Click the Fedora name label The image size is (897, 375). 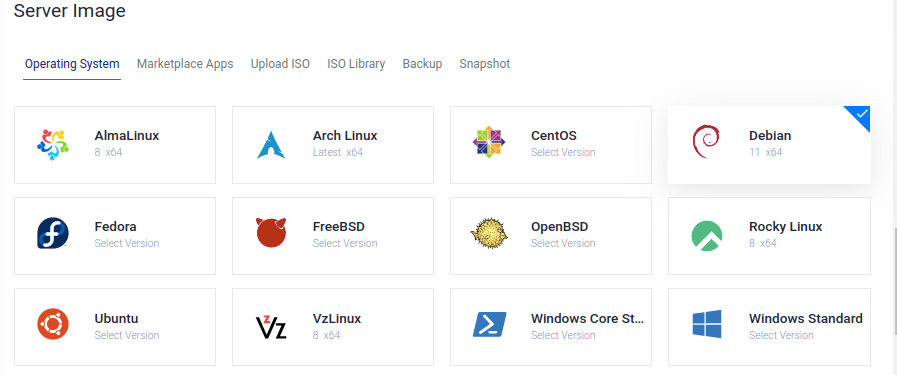[x=115, y=227]
